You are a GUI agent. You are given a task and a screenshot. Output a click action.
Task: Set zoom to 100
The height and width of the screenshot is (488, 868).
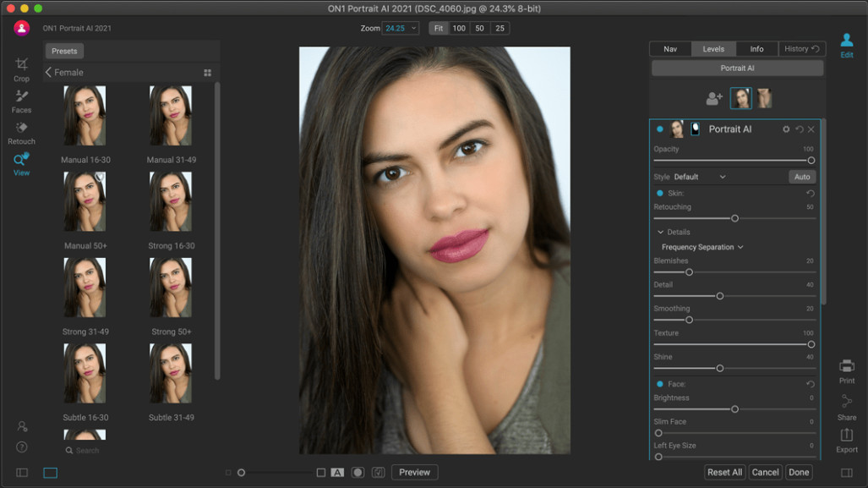coord(459,28)
